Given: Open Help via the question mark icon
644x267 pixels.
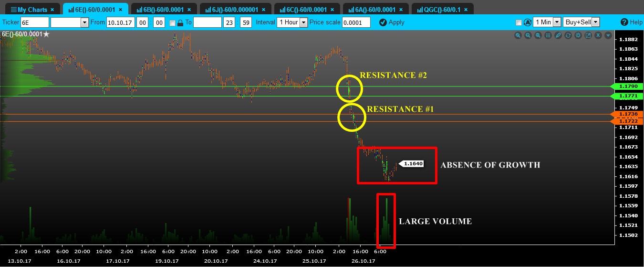Looking at the screenshot, I should tap(624, 22).
